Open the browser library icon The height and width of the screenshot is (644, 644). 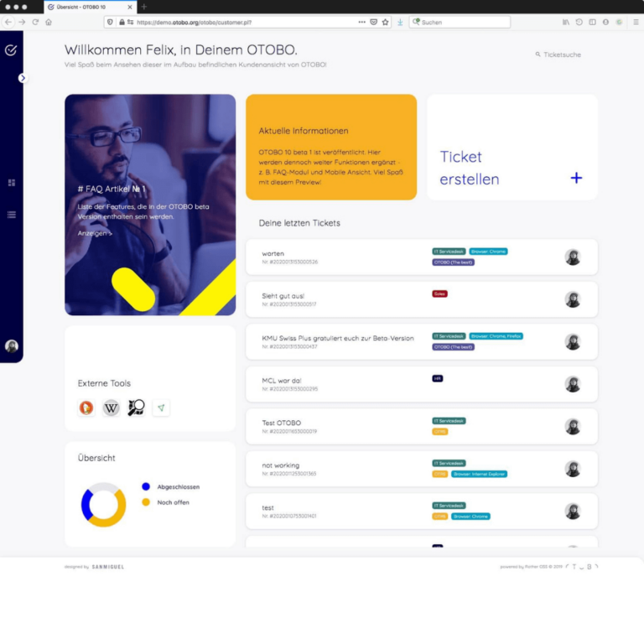point(565,22)
